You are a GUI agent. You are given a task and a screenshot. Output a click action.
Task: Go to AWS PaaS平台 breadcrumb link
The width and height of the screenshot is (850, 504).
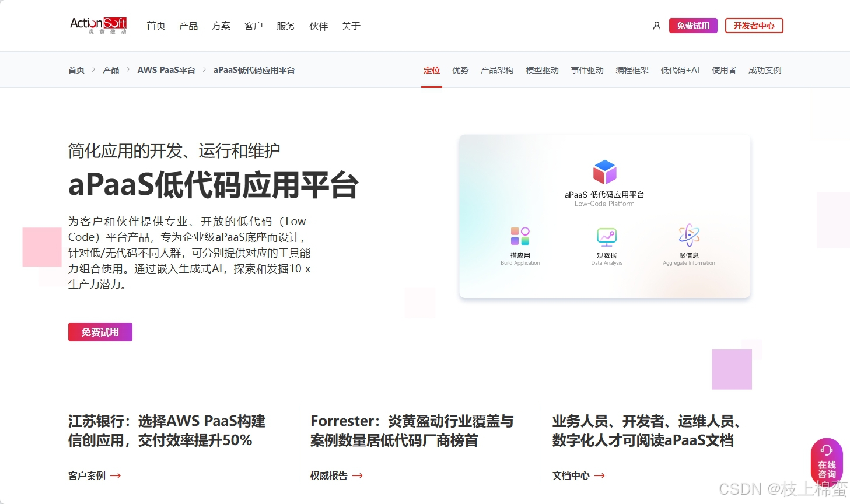(x=166, y=70)
